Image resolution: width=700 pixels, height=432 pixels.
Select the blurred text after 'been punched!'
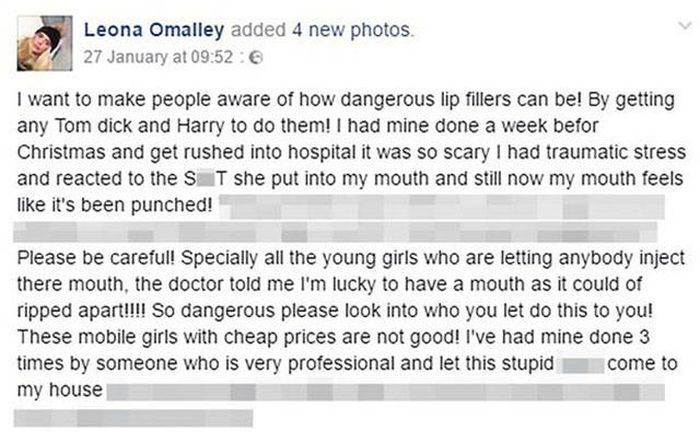pos(442,207)
